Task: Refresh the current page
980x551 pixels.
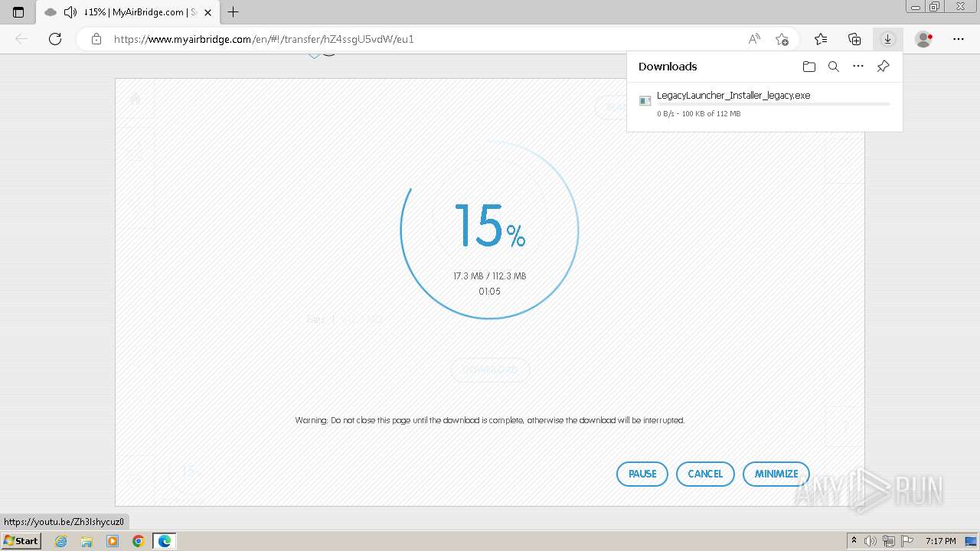Action: point(55,39)
